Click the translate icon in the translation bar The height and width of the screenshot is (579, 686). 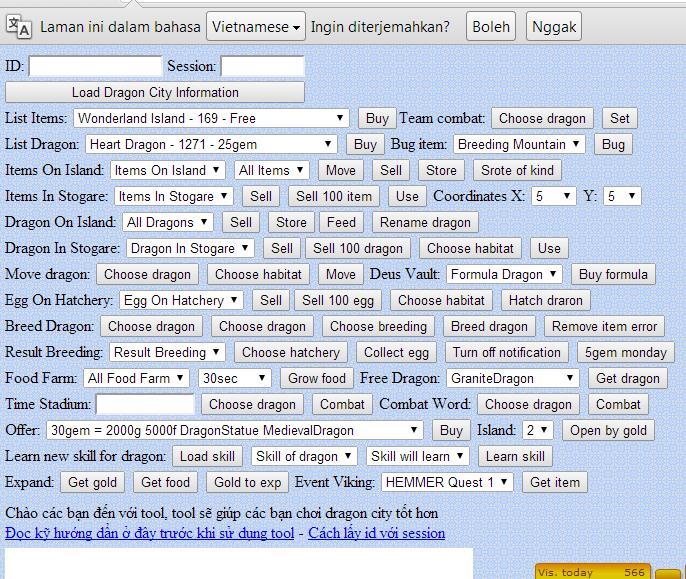pyautogui.click(x=19, y=27)
